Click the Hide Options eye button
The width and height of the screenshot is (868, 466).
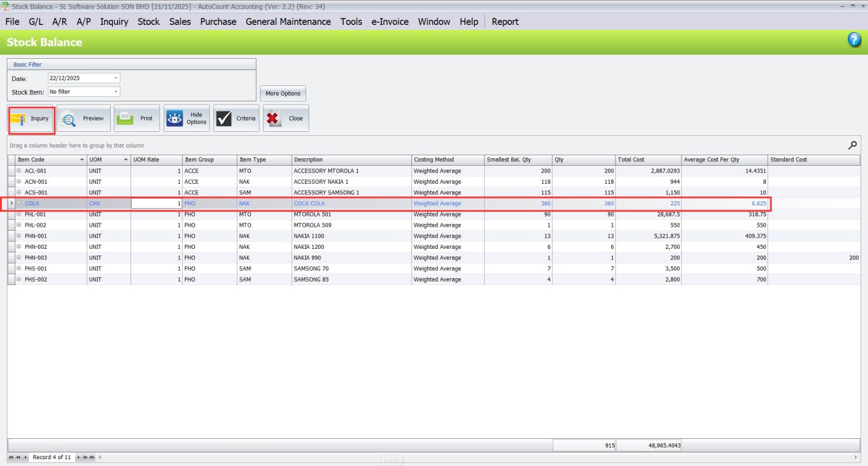click(186, 119)
